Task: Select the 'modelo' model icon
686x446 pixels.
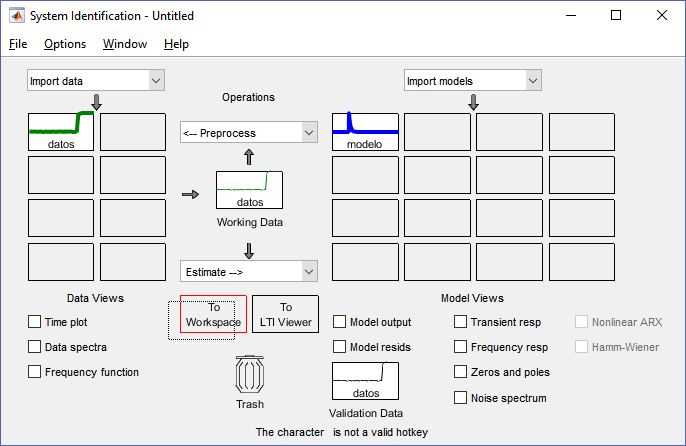Action: 365,132
